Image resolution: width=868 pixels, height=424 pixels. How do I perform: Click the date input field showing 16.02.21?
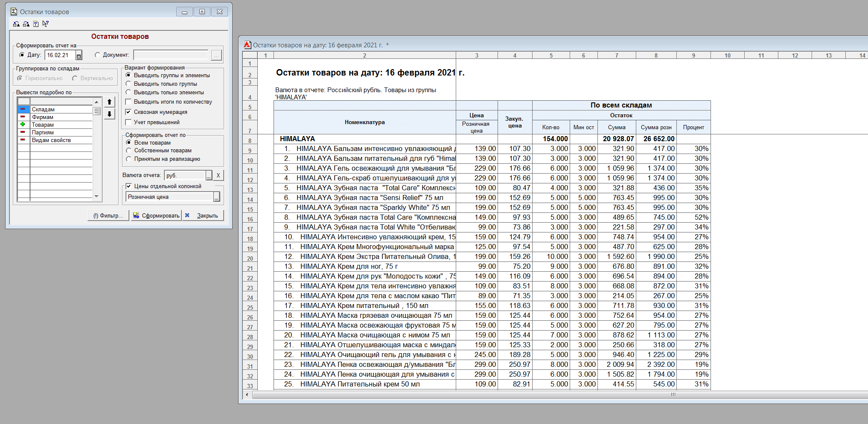[x=60, y=55]
